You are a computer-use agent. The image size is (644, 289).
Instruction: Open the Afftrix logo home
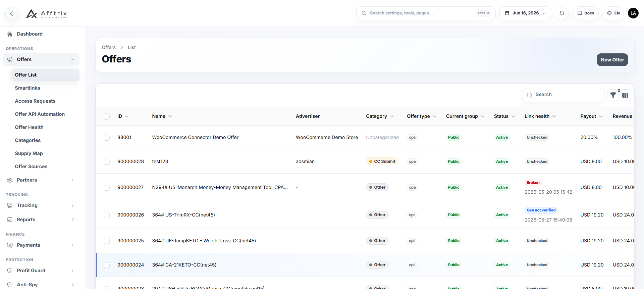coord(47,13)
